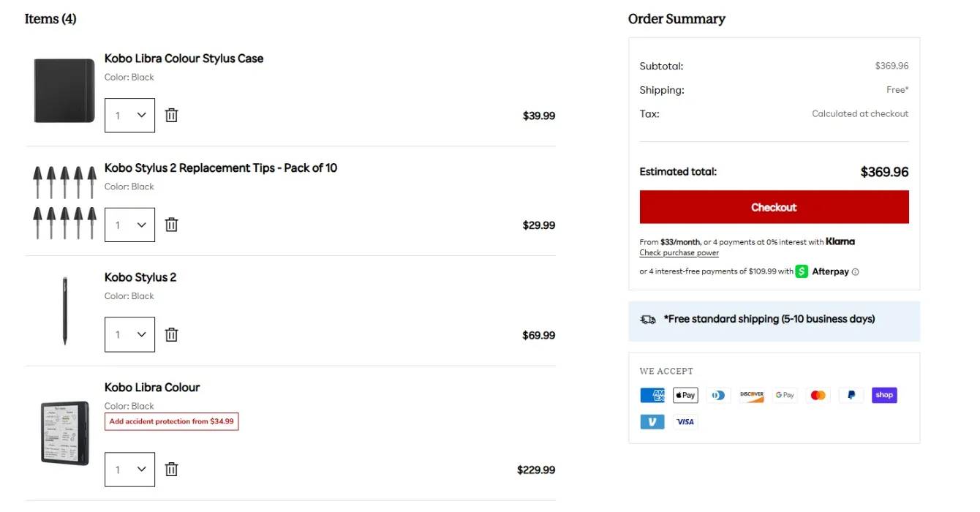This screenshot has height=512, width=980.
Task: Open quantity dropdown for Stylus Case
Action: [129, 116]
